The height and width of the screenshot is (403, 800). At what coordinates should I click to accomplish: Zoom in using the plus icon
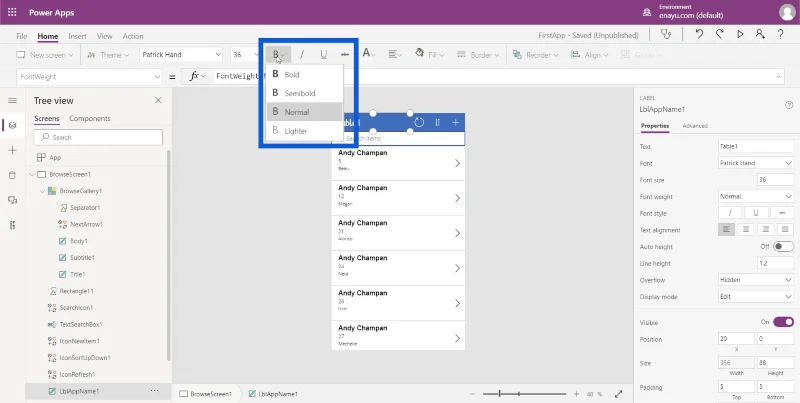pyautogui.click(x=577, y=394)
